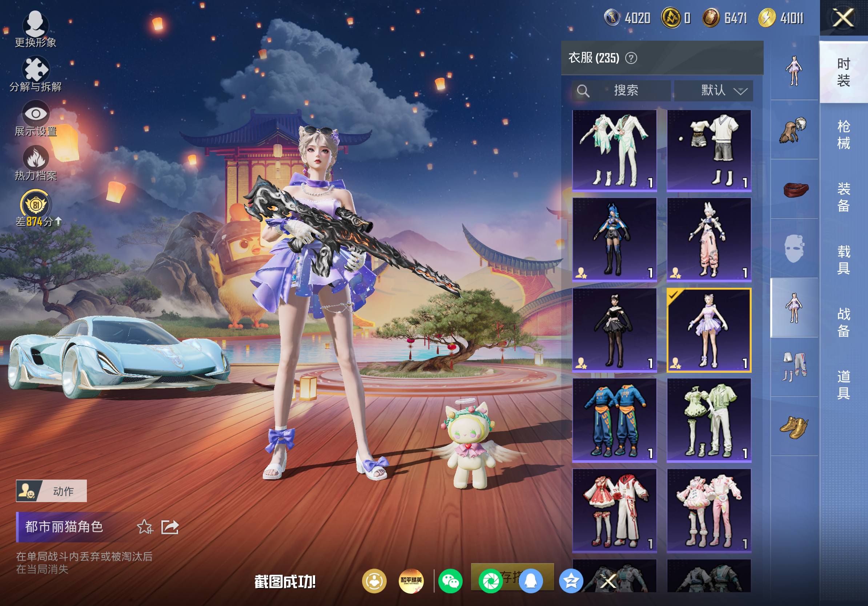Click the 在单局战斗内丢弃或被淘汰后 description line
This screenshot has height=606, width=868.
pos(84,557)
